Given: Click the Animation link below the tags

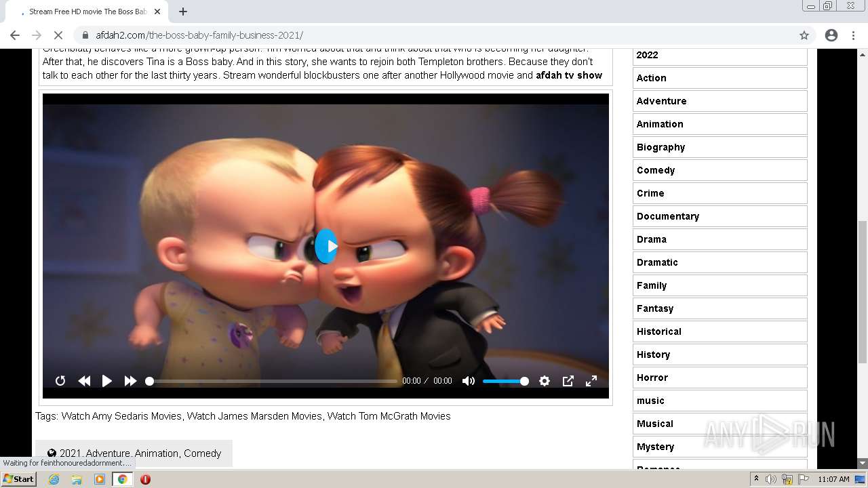Looking at the screenshot, I should point(156,453).
